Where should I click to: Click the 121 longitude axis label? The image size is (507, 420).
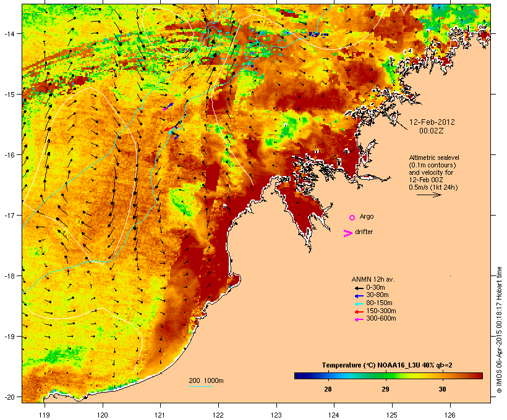point(160,415)
